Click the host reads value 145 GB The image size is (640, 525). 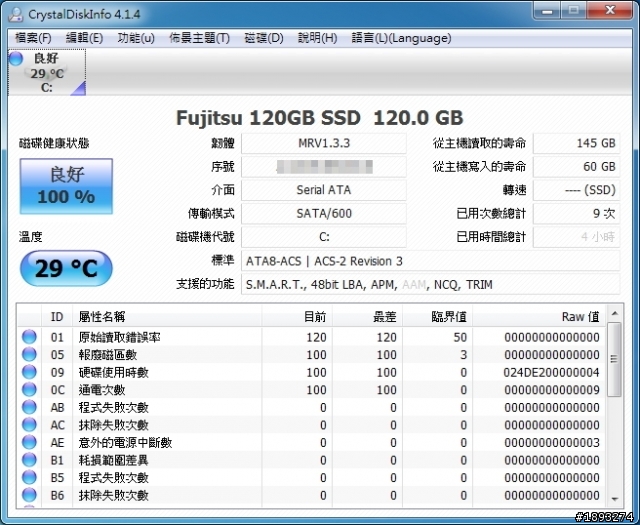click(576, 143)
